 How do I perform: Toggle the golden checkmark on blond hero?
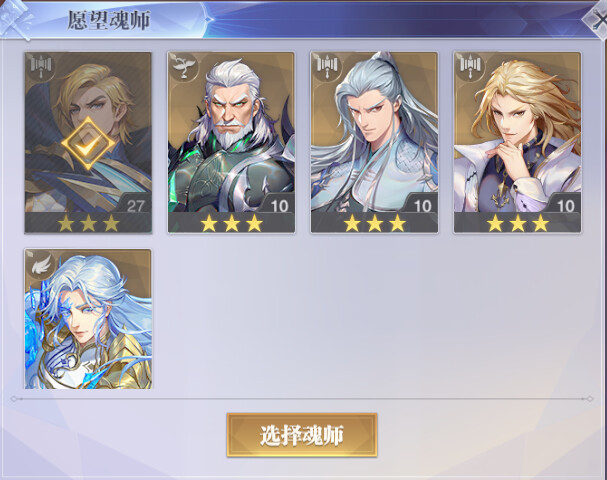click(88, 144)
